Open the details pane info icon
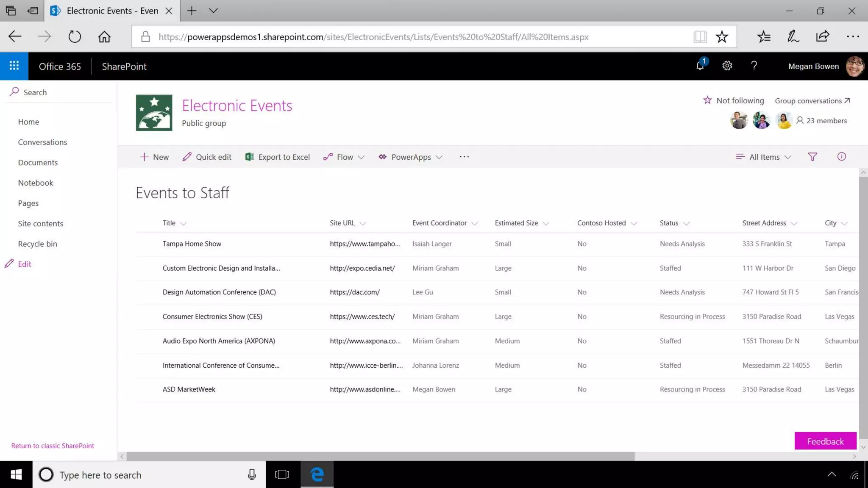This screenshot has height=488, width=868. [841, 157]
